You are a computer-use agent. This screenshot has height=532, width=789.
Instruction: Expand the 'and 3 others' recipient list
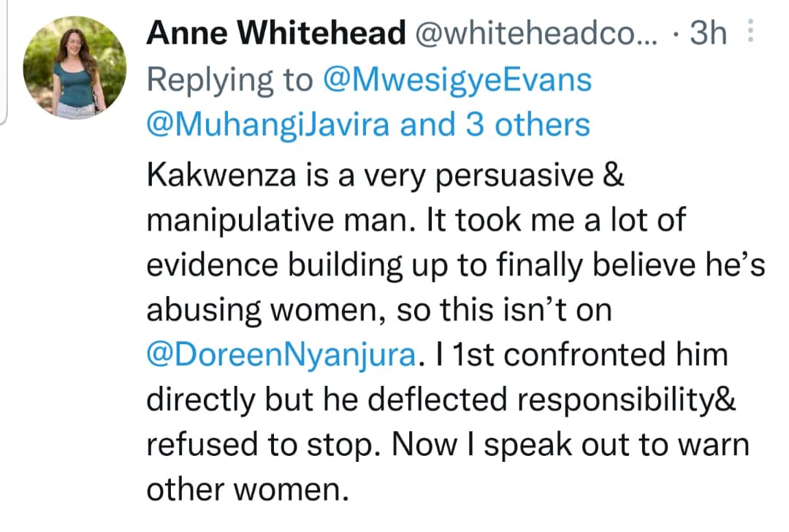click(494, 123)
